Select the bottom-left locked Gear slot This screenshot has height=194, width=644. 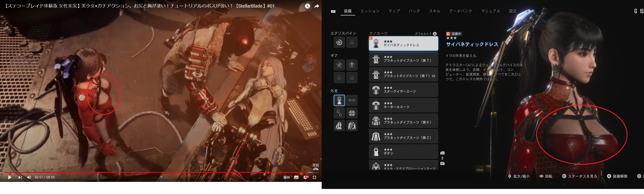tap(339, 78)
